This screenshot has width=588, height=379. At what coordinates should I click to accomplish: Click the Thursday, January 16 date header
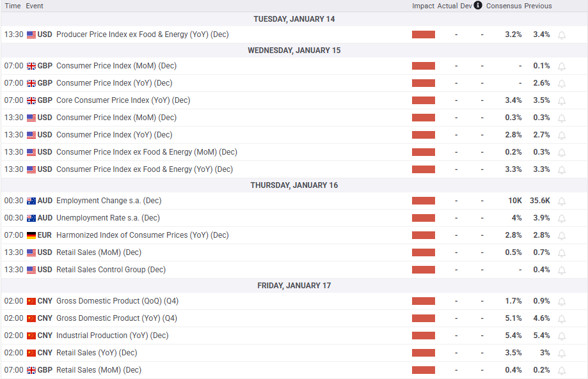point(294,185)
